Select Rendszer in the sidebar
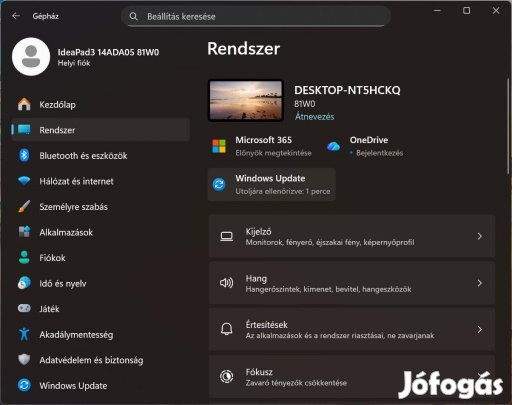This screenshot has height=405, width=512. [101, 130]
